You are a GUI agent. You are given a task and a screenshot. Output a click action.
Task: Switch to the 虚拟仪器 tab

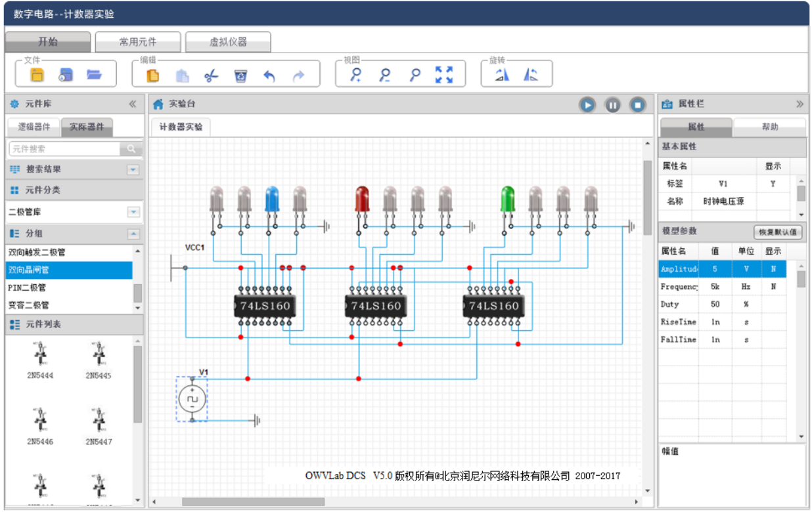pyautogui.click(x=228, y=42)
